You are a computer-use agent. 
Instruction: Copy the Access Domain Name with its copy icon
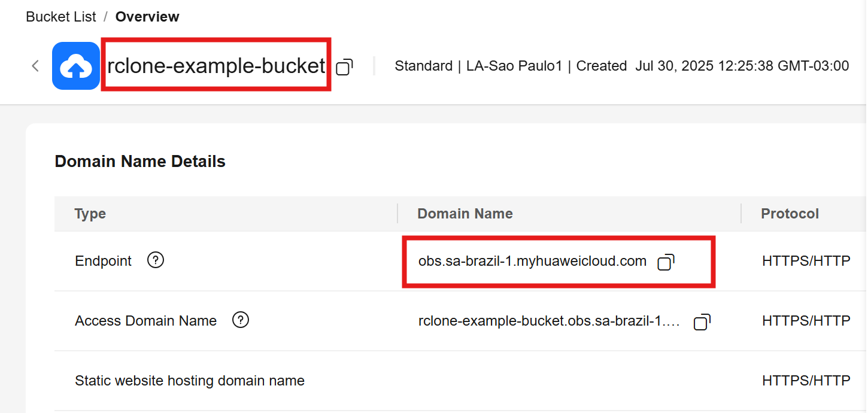(x=700, y=321)
